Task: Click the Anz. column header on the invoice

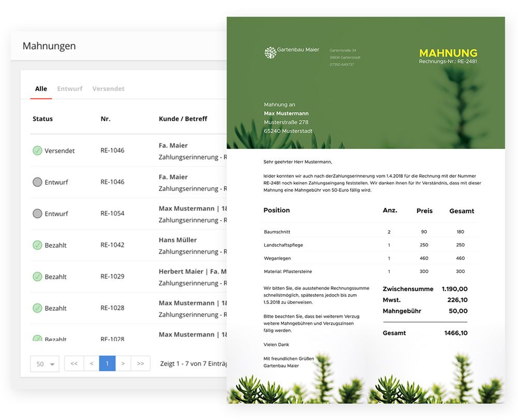Action: [x=390, y=210]
